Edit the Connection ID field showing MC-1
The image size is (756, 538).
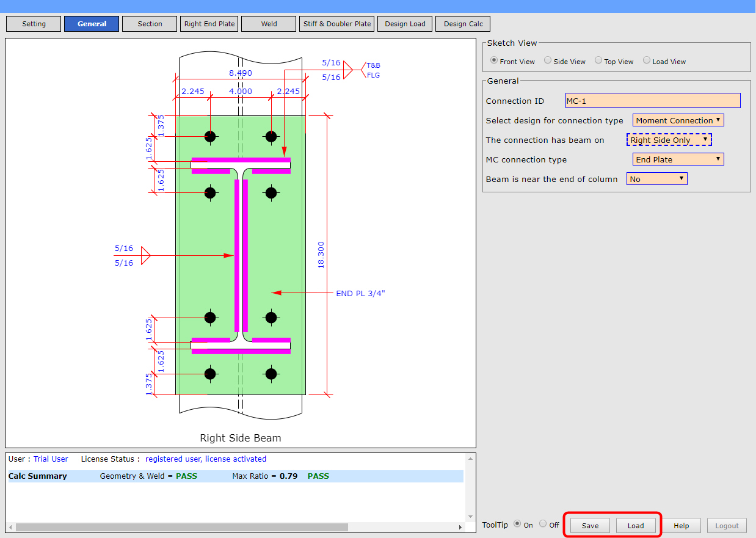coord(652,100)
